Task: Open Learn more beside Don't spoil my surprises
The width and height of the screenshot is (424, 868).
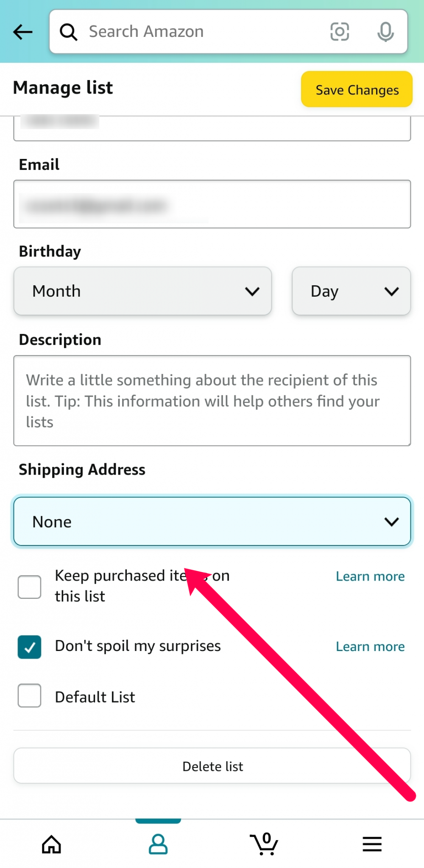Action: tap(370, 646)
